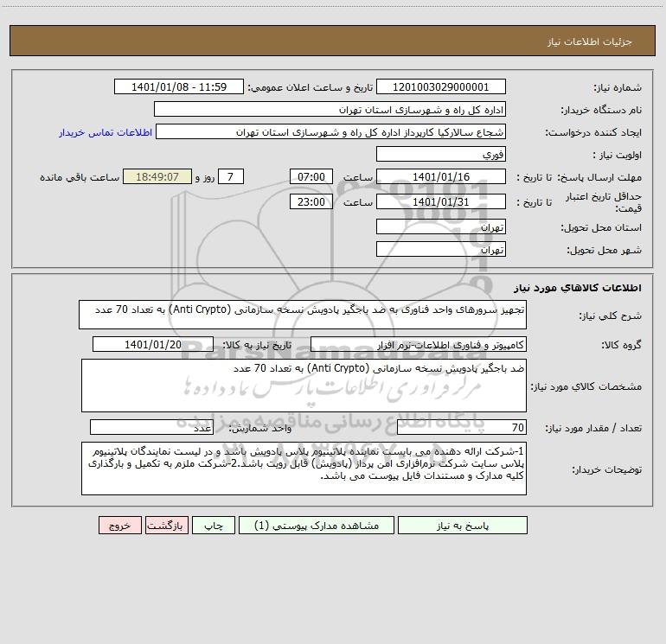Open مشاهده مدارک پیوستی (1) attachments
Screen dimensions: 666x644
pyautogui.click(x=317, y=526)
